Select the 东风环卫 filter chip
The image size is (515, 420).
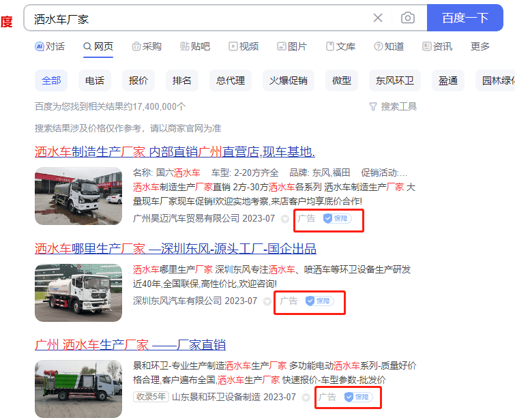(x=395, y=80)
